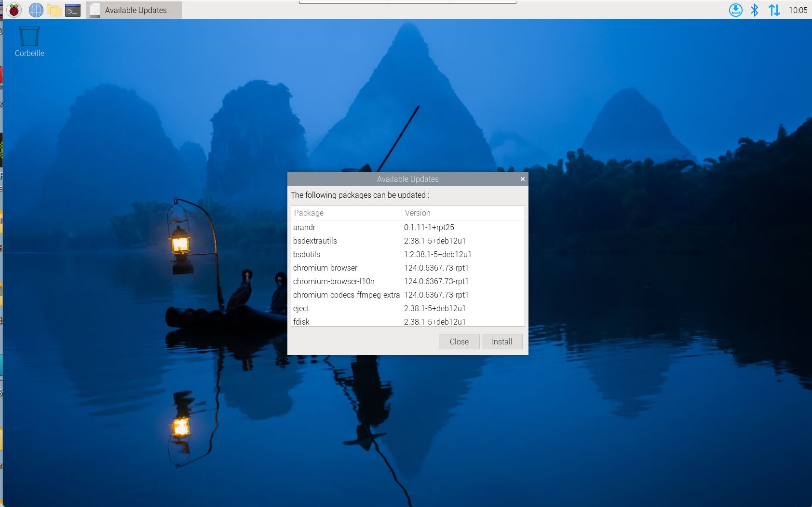Sort by the Version column header
Screen dimensions: 812x507
463,213
